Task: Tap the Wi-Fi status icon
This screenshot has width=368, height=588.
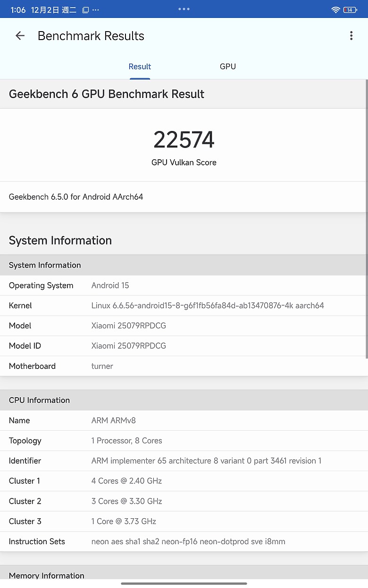Action: [336, 9]
